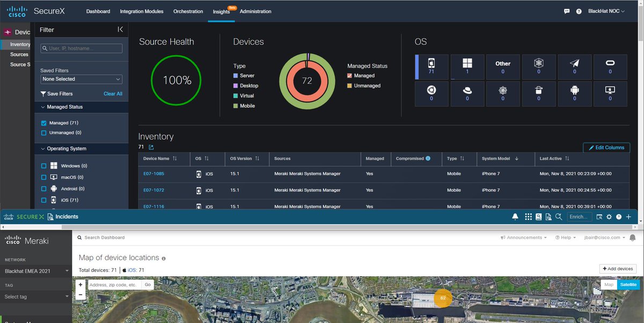Viewport: 644px width, 323px height.
Task: Open the Insights tab
Action: pos(221,11)
